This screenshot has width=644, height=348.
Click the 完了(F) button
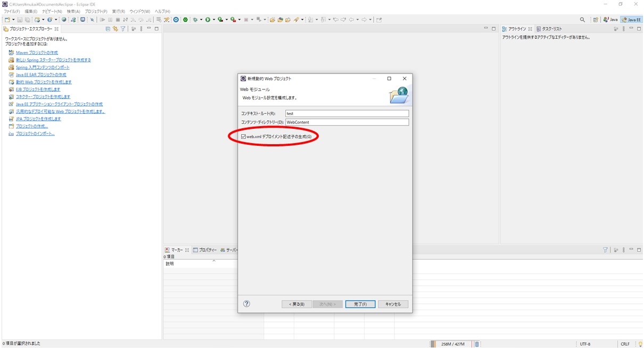click(360, 304)
